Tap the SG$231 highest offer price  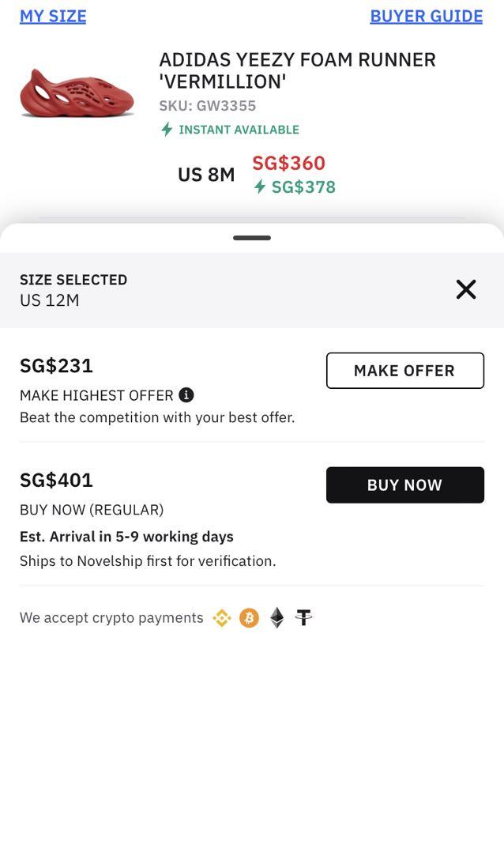pos(57,365)
